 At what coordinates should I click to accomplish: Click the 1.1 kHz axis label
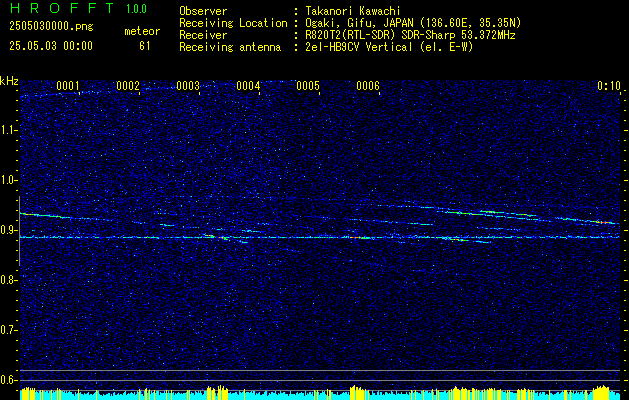(x=9, y=130)
